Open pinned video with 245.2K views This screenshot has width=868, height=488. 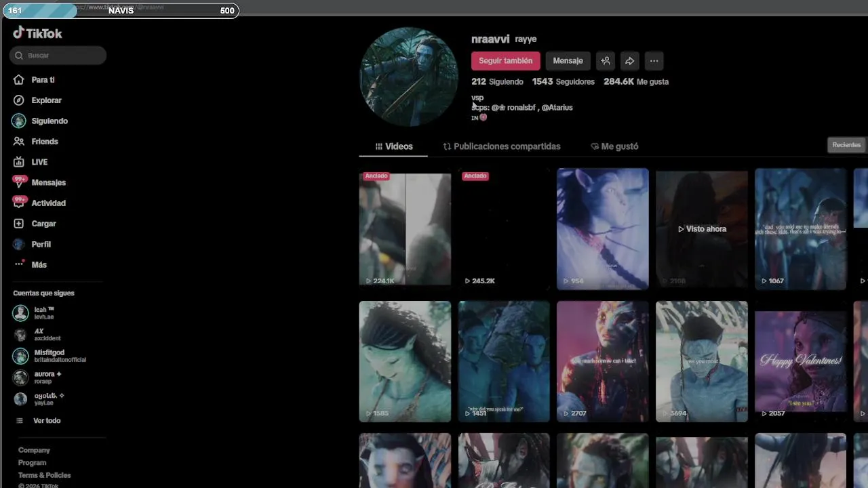pos(504,229)
